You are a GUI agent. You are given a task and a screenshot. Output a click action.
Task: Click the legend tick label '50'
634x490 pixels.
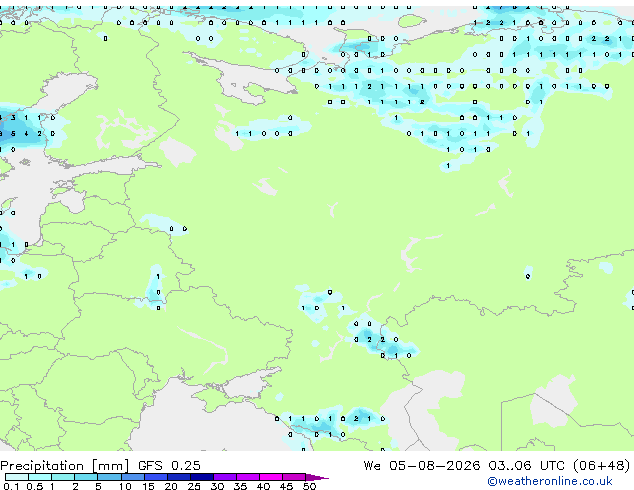pyautogui.click(x=309, y=486)
